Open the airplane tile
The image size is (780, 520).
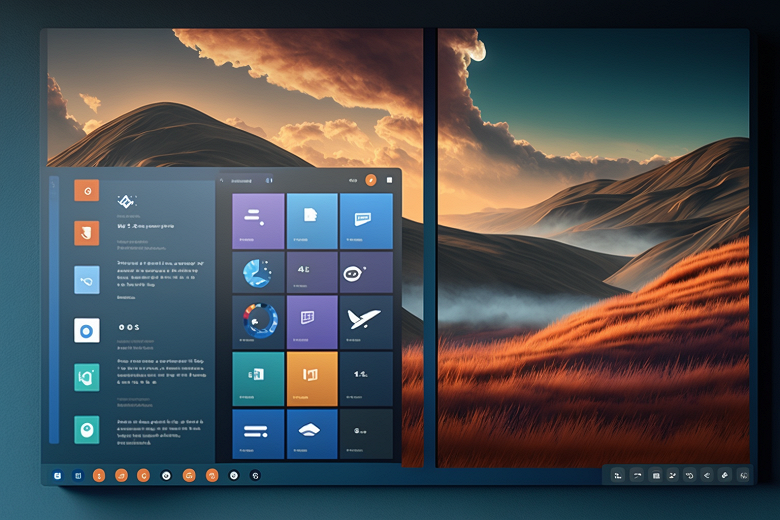tap(366, 322)
